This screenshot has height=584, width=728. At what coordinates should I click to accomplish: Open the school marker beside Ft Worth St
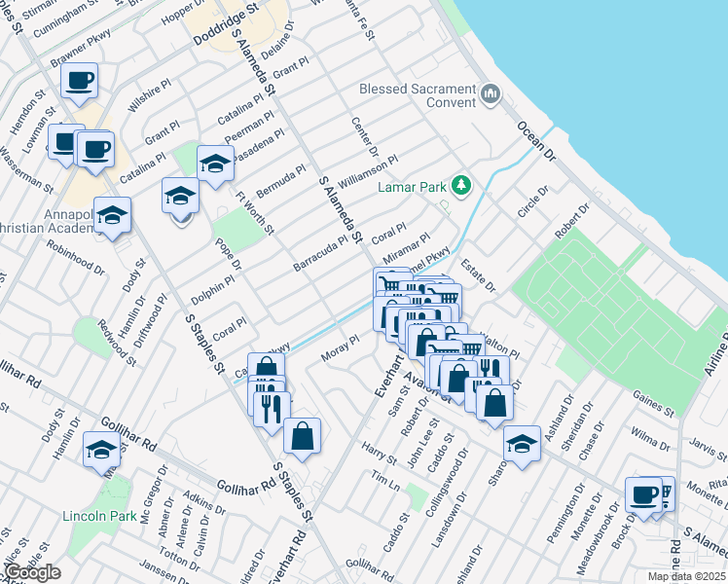pos(180,196)
